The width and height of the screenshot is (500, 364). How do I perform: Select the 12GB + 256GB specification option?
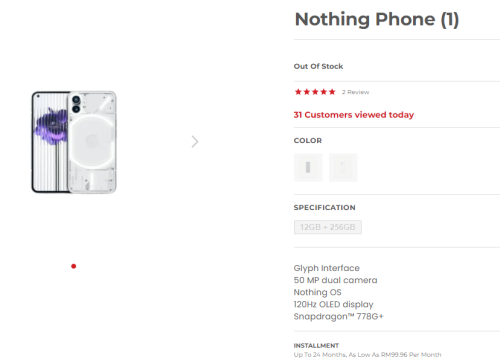[x=328, y=227]
